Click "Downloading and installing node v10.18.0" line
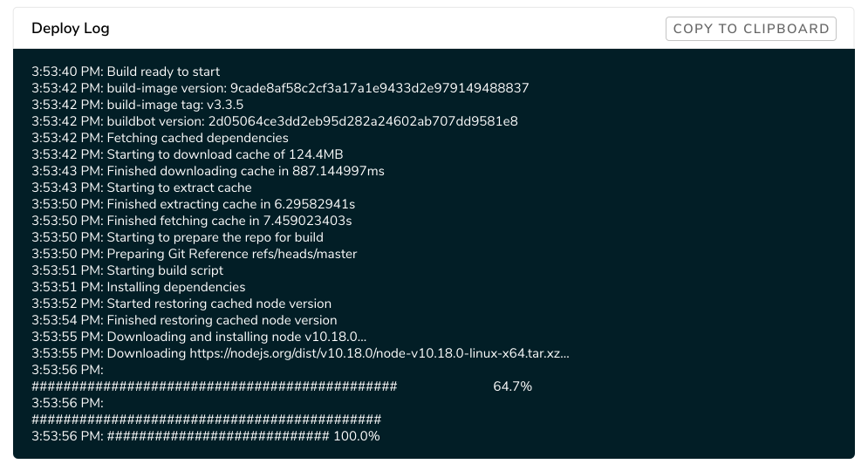 pyautogui.click(x=199, y=337)
